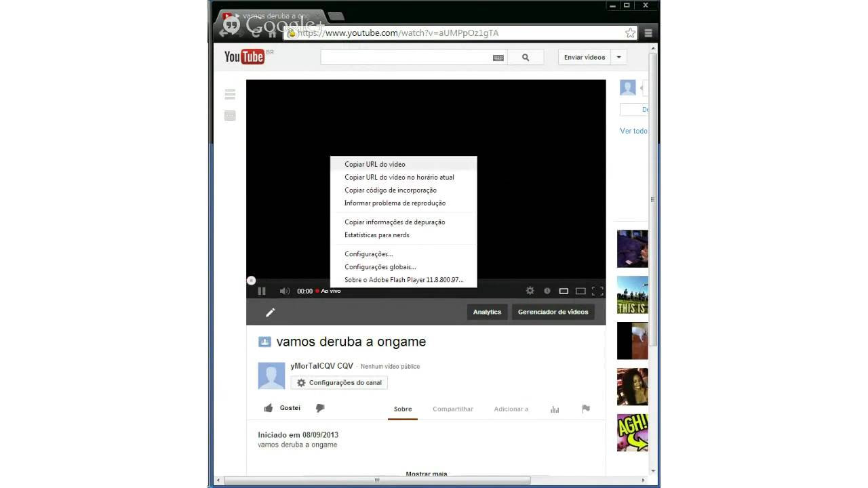
Task: Click the video progress bar scrubber
Action: pos(251,281)
